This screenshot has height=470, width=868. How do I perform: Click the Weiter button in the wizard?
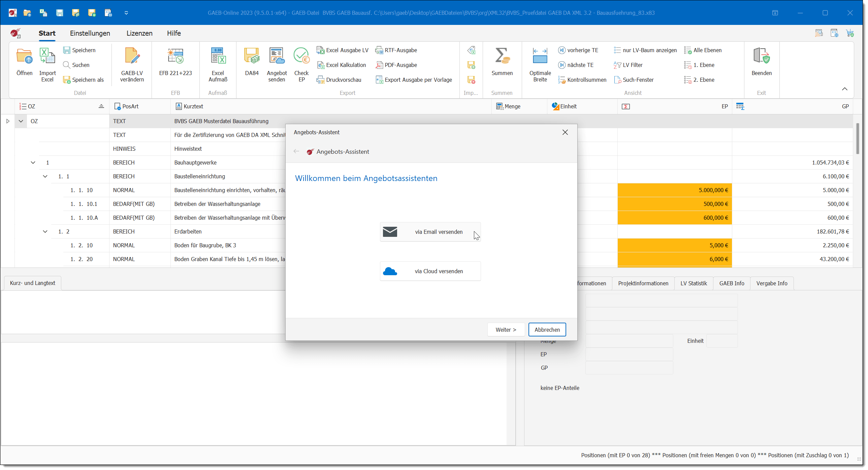point(506,329)
